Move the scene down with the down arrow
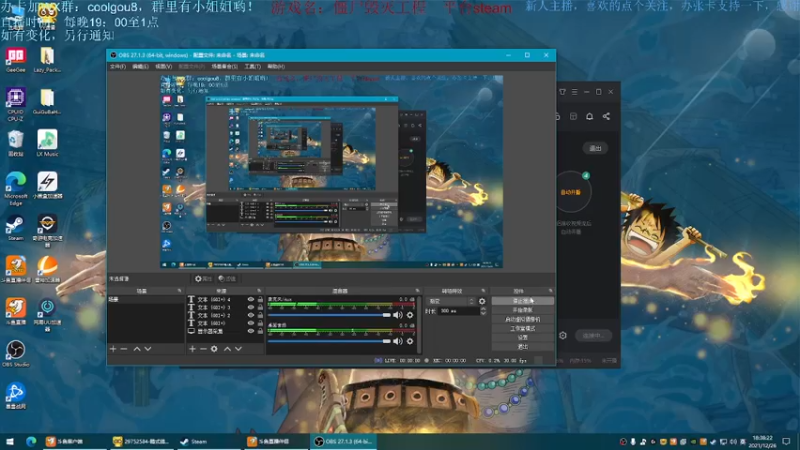 coord(147,349)
